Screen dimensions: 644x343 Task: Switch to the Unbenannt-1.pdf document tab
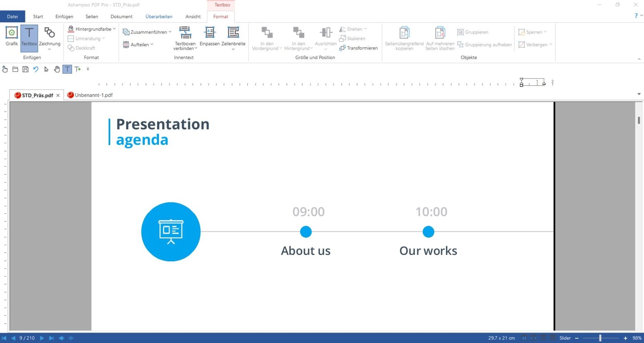click(x=90, y=95)
